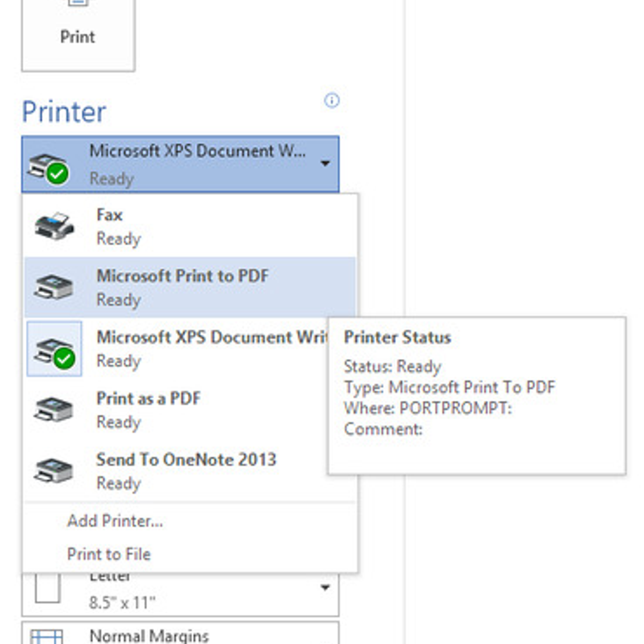Click the Normal Margins icon
Screen dimensions: 644x644
(x=47, y=638)
